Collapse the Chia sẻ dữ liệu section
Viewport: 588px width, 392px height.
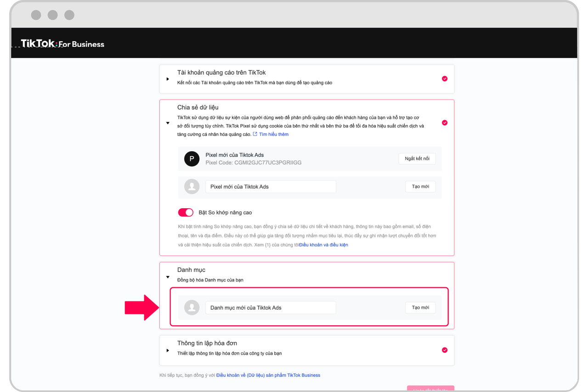coord(168,123)
